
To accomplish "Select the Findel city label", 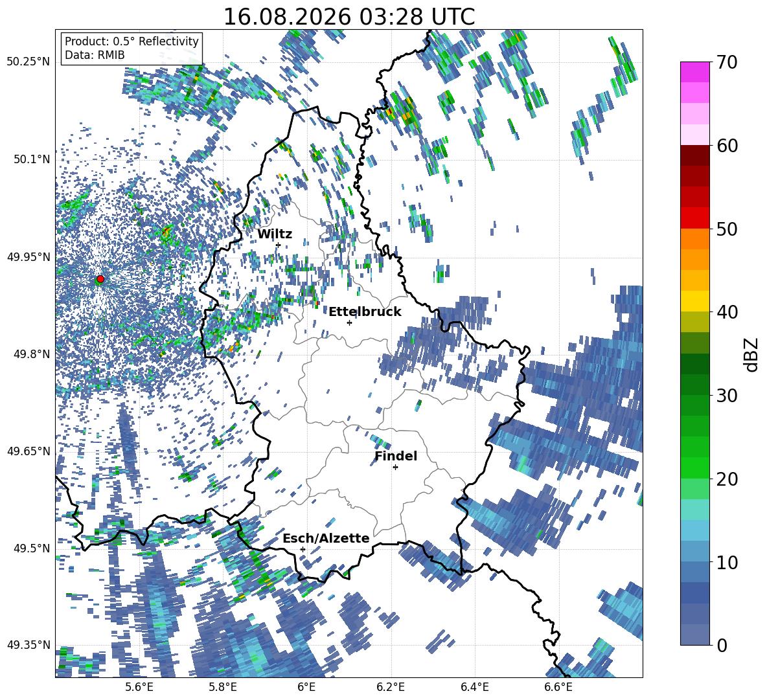I will click(396, 456).
